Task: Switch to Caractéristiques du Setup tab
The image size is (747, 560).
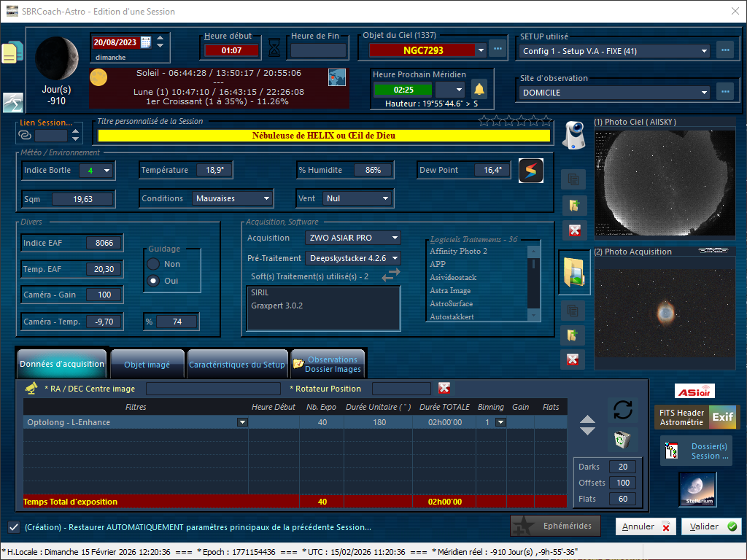Action: tap(237, 365)
